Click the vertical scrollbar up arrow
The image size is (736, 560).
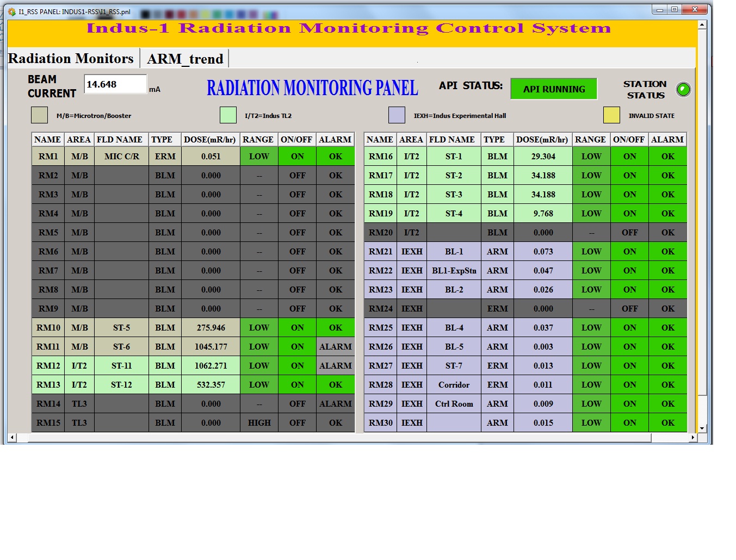[x=702, y=24]
